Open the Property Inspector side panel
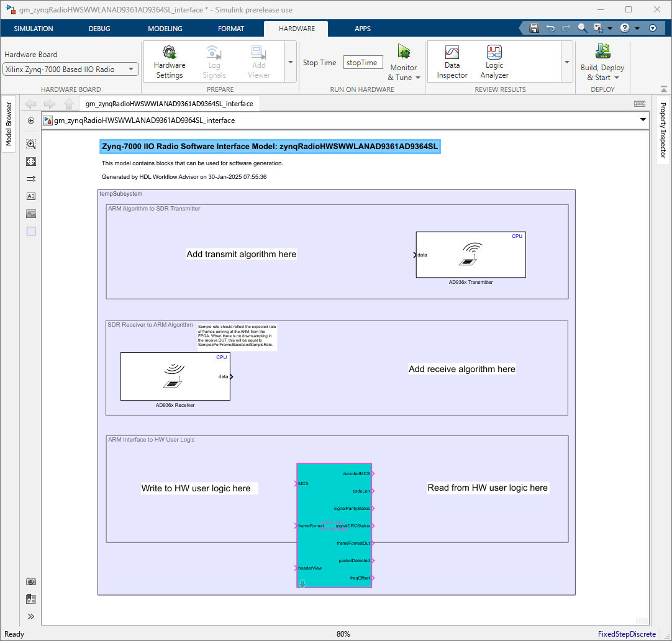The image size is (672, 641). tap(663, 130)
